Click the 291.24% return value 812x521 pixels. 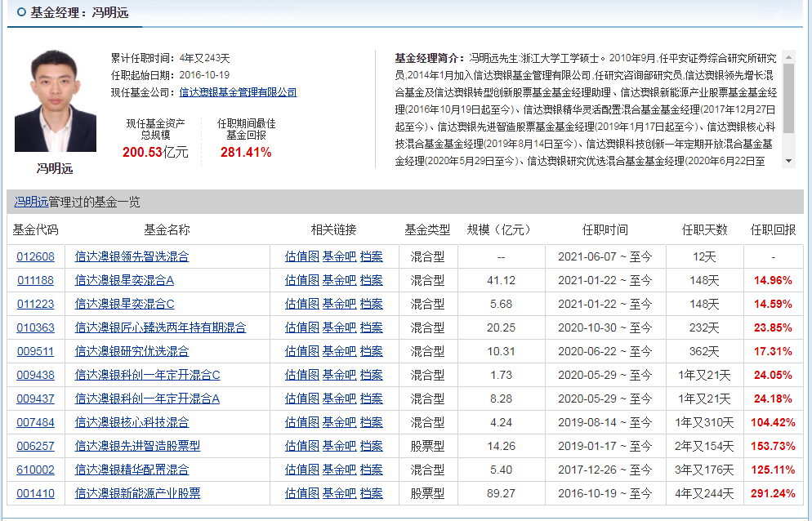[x=773, y=493]
